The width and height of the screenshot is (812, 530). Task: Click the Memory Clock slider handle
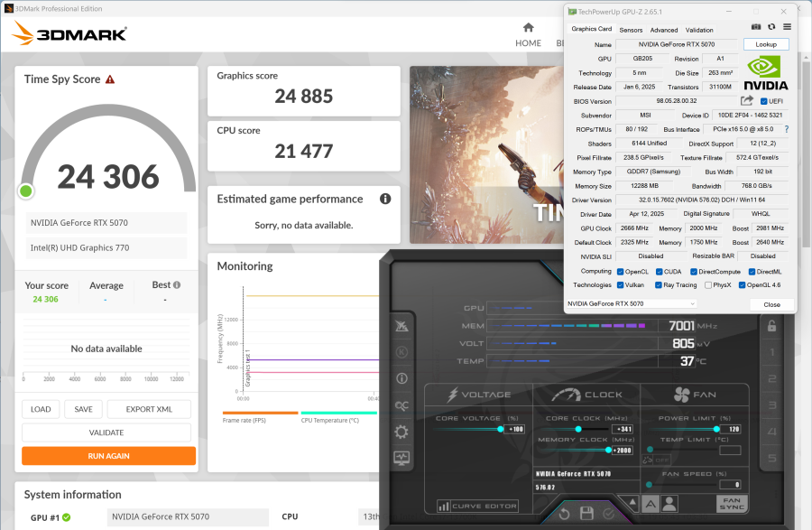coord(608,451)
